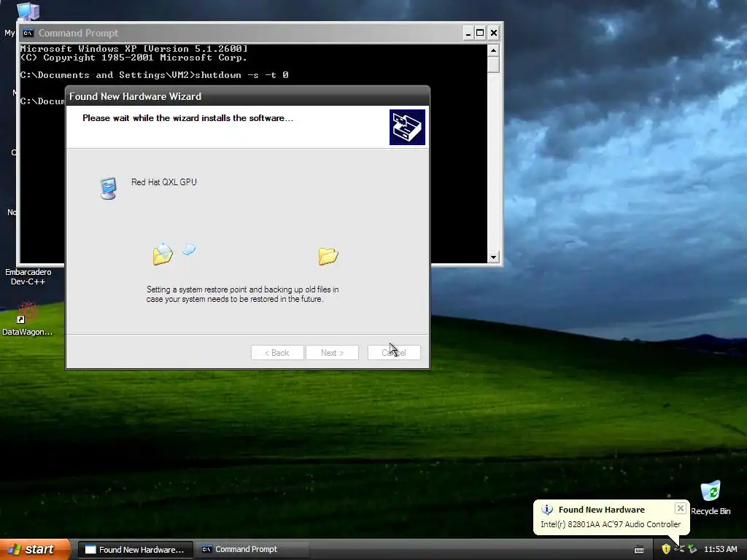Select the Red Hat QXL GPU text
747x560 pixels.
pos(164,182)
